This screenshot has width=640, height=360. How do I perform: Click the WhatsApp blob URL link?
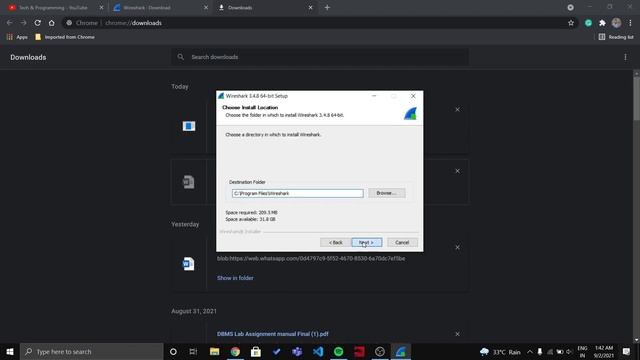(x=311, y=258)
